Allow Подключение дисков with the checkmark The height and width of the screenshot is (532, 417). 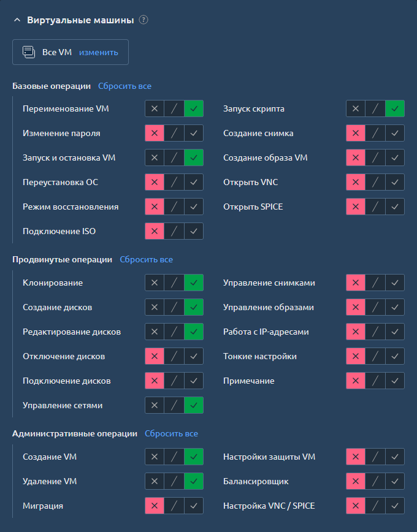[194, 381]
